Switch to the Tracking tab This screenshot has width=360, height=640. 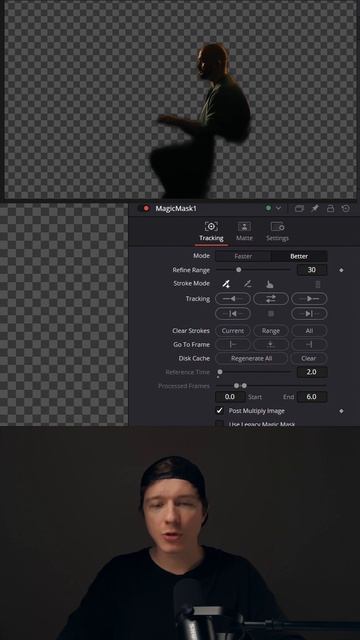pos(211,231)
